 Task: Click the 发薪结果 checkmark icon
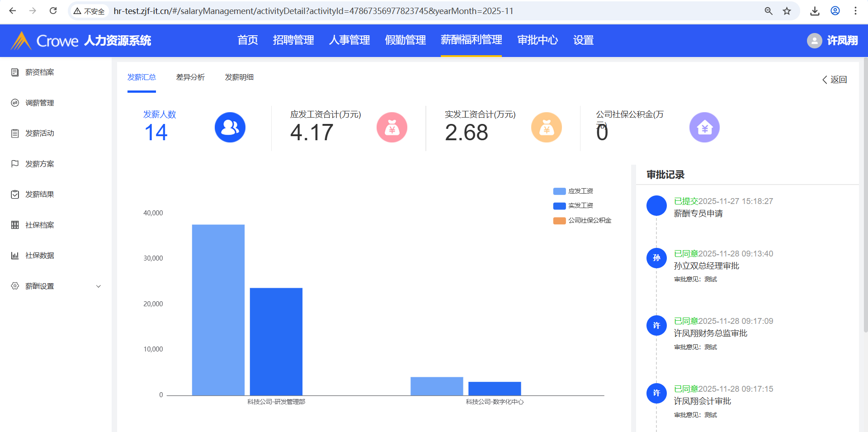click(15, 195)
